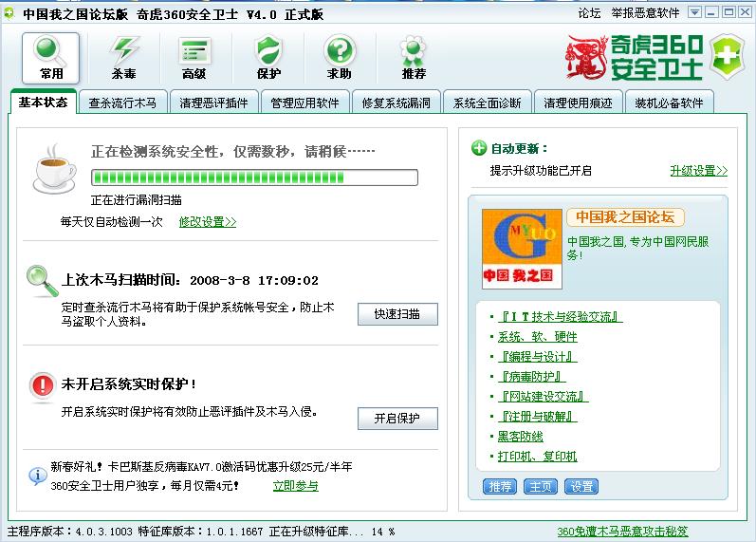Open the 求助 help question-mark icon
756x542 pixels.
(340, 59)
